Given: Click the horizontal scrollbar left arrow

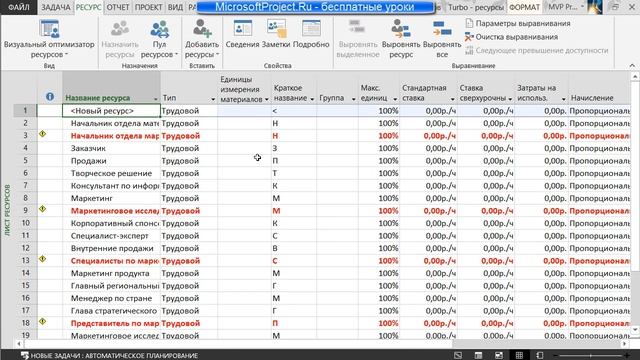Looking at the screenshot, I should 18,344.
